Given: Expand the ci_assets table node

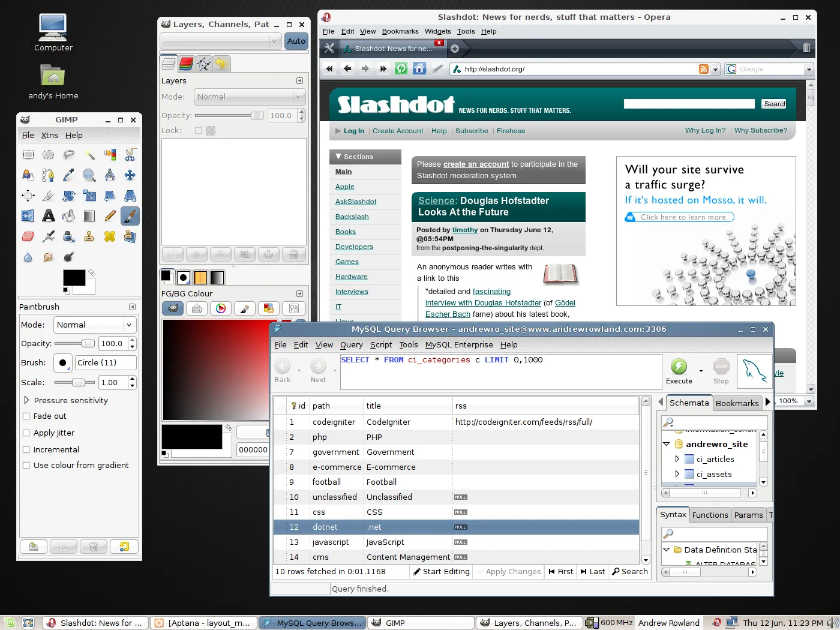Looking at the screenshot, I should click(x=677, y=474).
